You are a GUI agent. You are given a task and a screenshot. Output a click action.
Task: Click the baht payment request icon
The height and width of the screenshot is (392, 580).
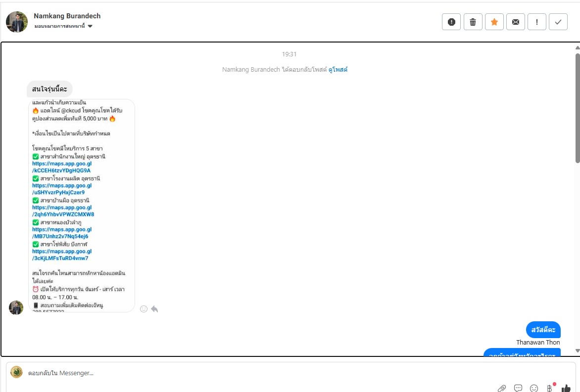pos(550,388)
